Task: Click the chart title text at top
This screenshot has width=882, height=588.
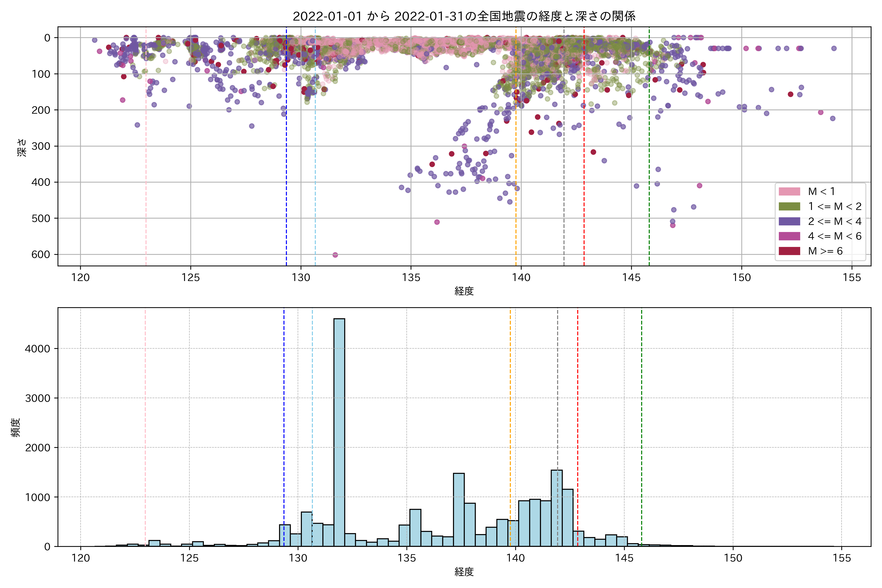Action: click(464, 16)
